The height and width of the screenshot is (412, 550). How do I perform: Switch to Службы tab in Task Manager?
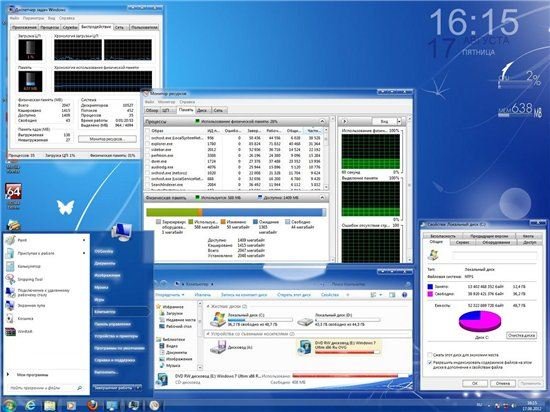click(70, 27)
